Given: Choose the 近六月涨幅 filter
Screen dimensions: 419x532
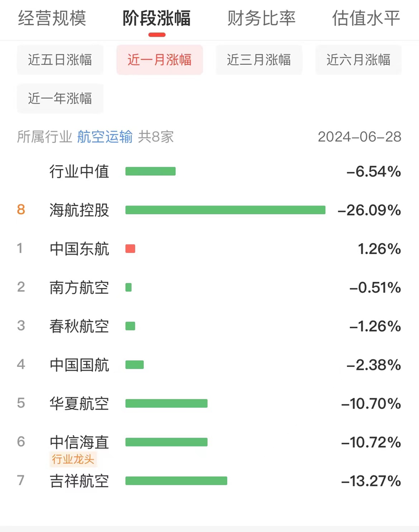Looking at the screenshot, I should coord(358,60).
